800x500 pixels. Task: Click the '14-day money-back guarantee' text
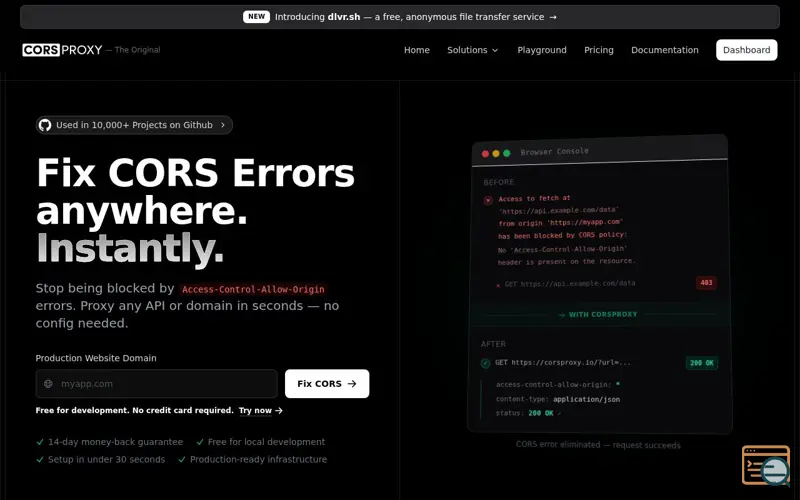point(115,442)
